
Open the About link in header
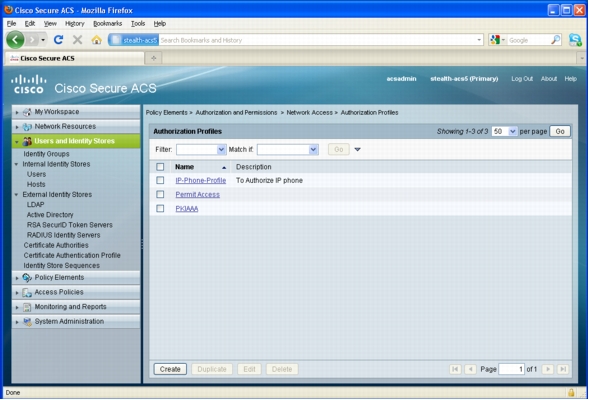pos(549,78)
